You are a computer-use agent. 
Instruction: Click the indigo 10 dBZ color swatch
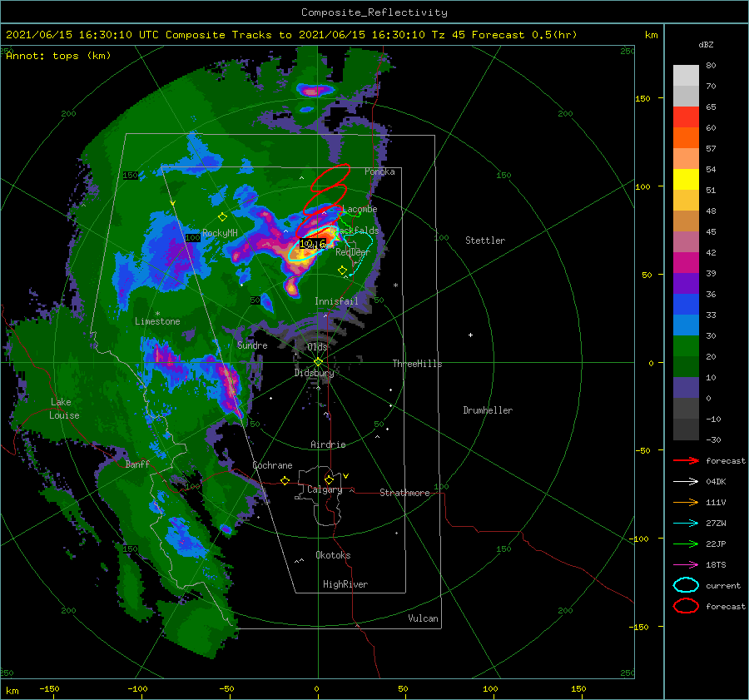(686, 387)
